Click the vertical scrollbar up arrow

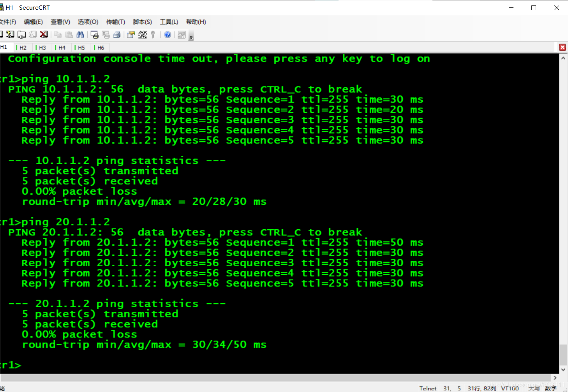coord(563,58)
